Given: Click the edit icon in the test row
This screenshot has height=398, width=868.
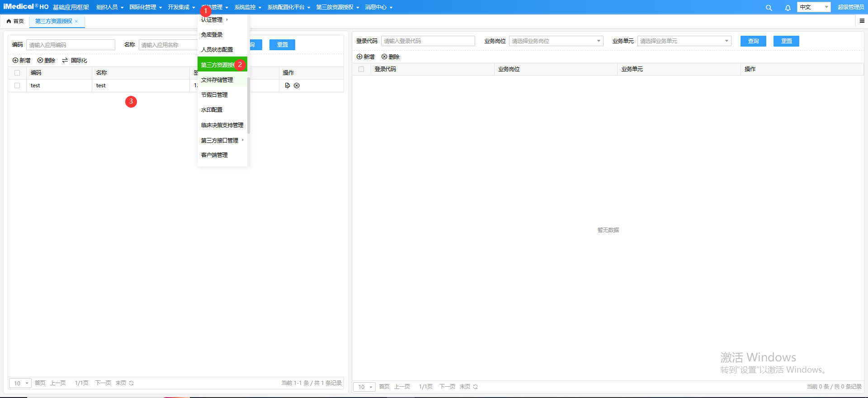Looking at the screenshot, I should pyautogui.click(x=288, y=85).
